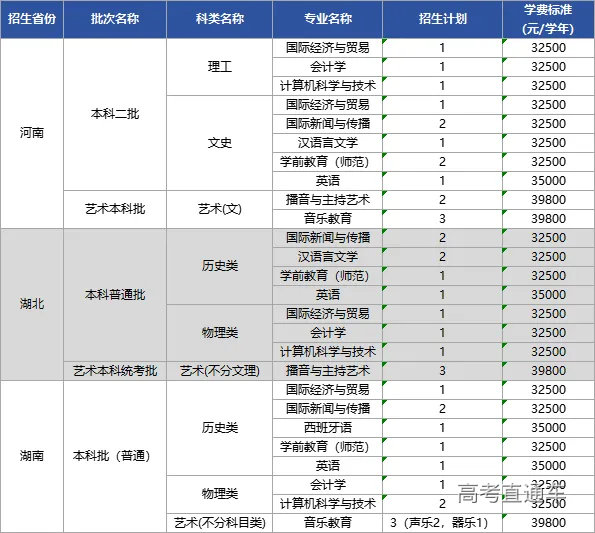Viewport: 595px width, 533px height.
Task: Select 会计学 in the 湖北 section
Action: (327, 333)
